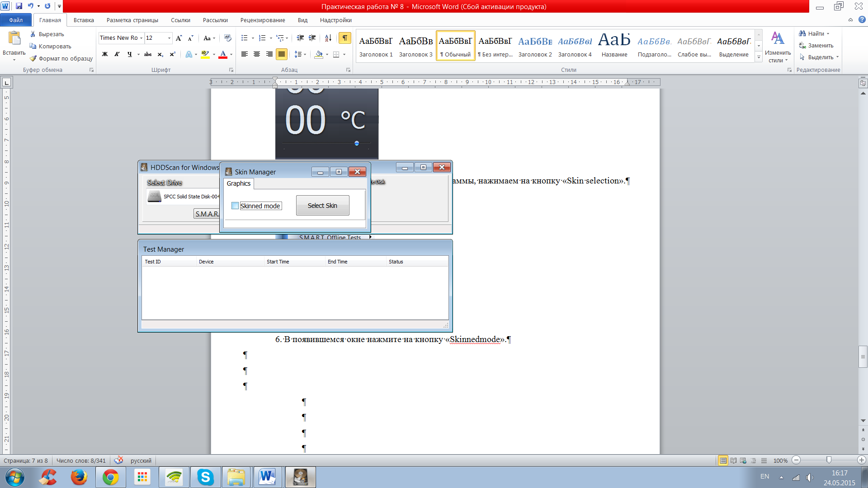
Task: Enable the Skinned mode checkbox
Action: tap(235, 206)
